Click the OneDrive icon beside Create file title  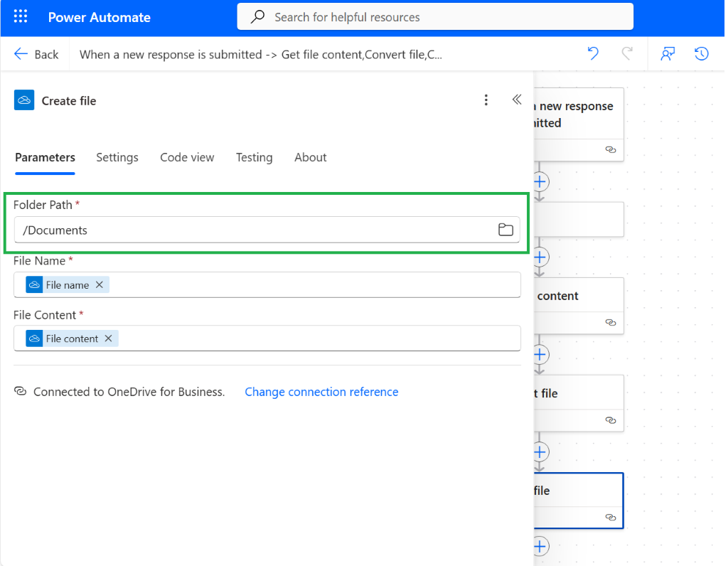pyautogui.click(x=24, y=100)
